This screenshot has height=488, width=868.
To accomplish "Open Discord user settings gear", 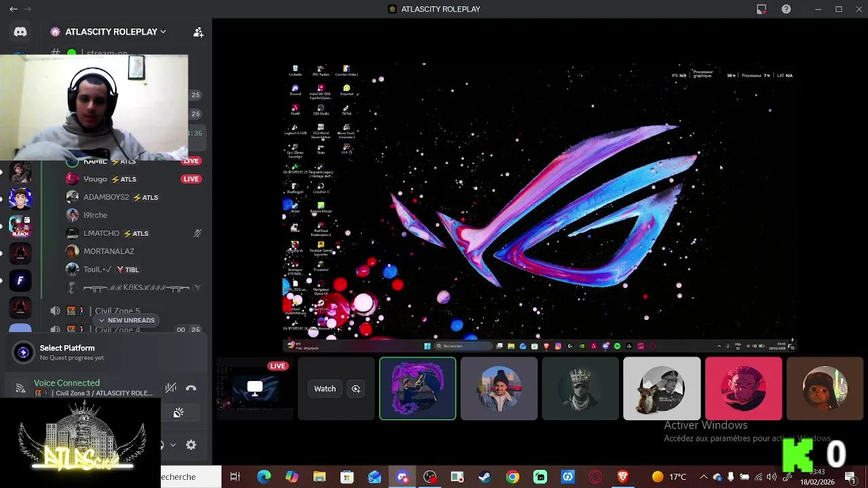I will click(191, 445).
